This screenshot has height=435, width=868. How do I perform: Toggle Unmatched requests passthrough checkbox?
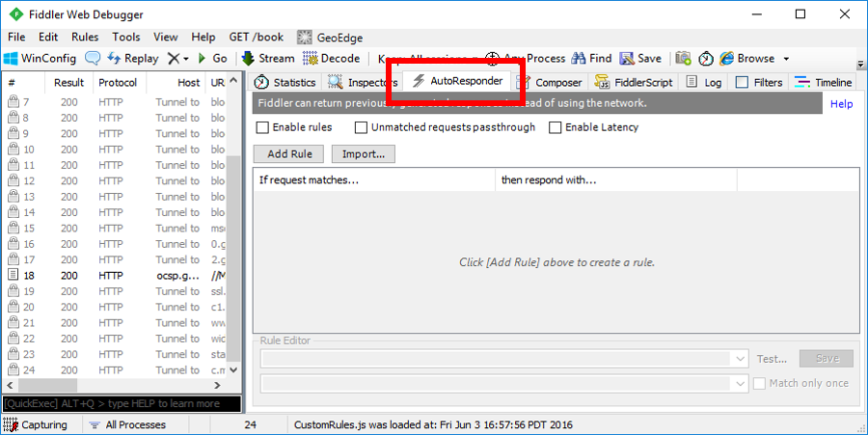coord(361,127)
